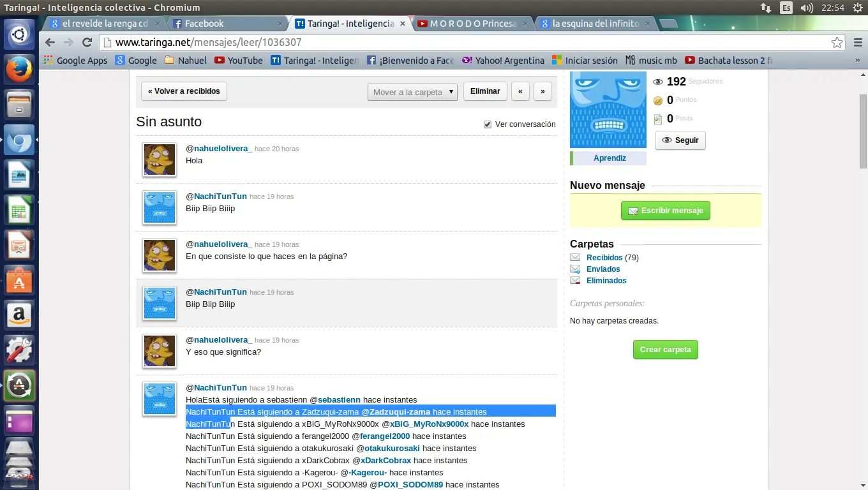Expand the bookmarks bar overflow chevron
Viewport: 868px width, 490px height.
(x=858, y=61)
